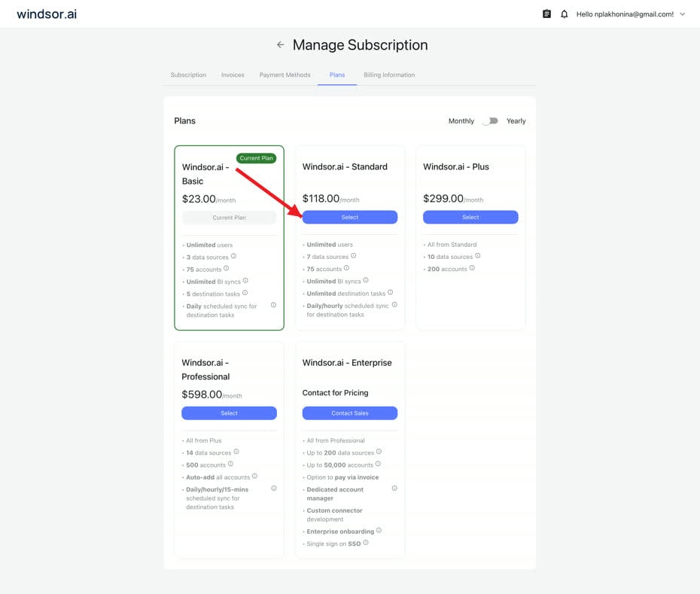This screenshot has height=594, width=700.
Task: Open info icon for Standard Unlimited BI syncs
Action: click(x=366, y=280)
